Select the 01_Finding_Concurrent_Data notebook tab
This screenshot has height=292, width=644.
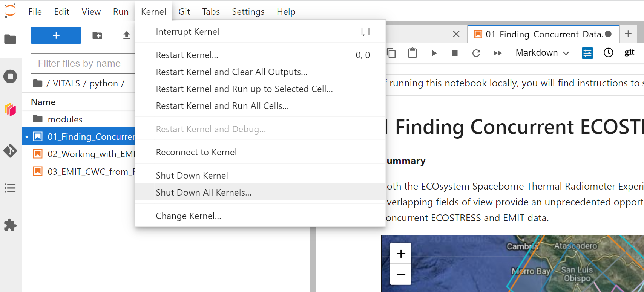point(543,34)
